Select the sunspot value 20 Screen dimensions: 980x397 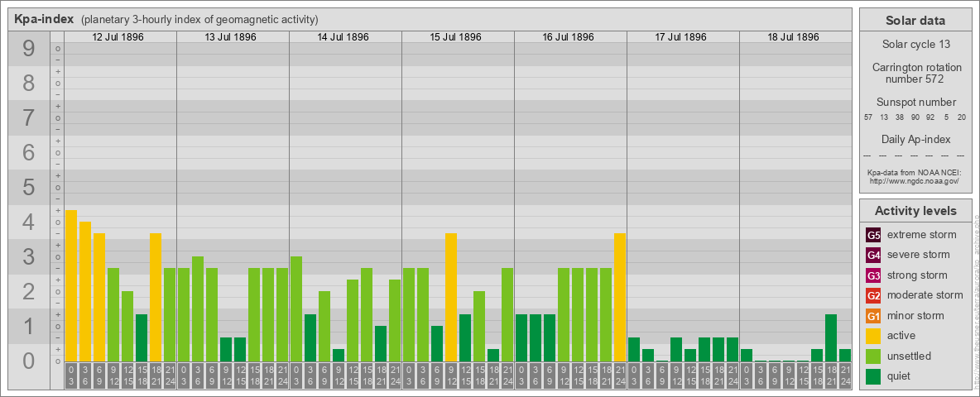(961, 117)
